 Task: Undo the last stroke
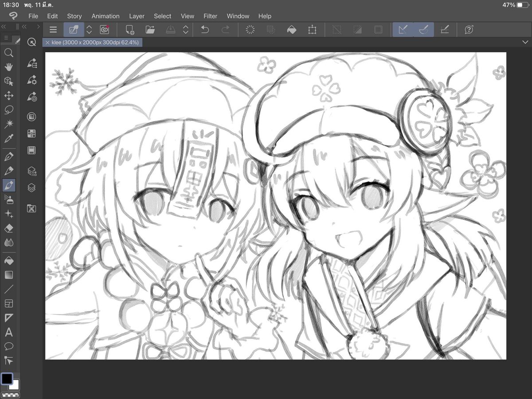205,30
